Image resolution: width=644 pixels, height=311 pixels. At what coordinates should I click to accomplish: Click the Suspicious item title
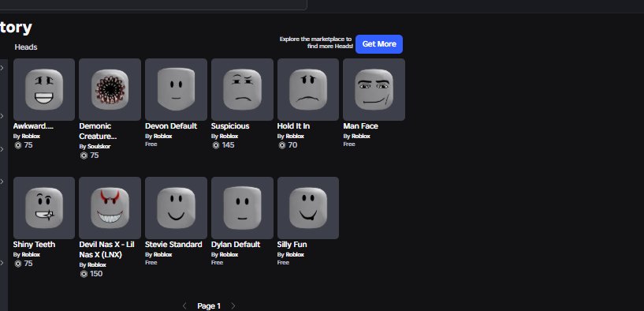[x=230, y=126]
